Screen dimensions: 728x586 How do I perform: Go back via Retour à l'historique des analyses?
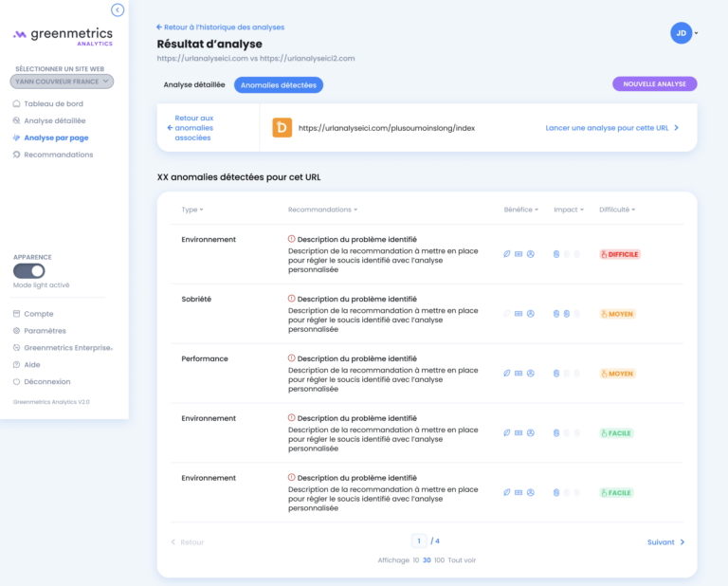[x=220, y=27]
